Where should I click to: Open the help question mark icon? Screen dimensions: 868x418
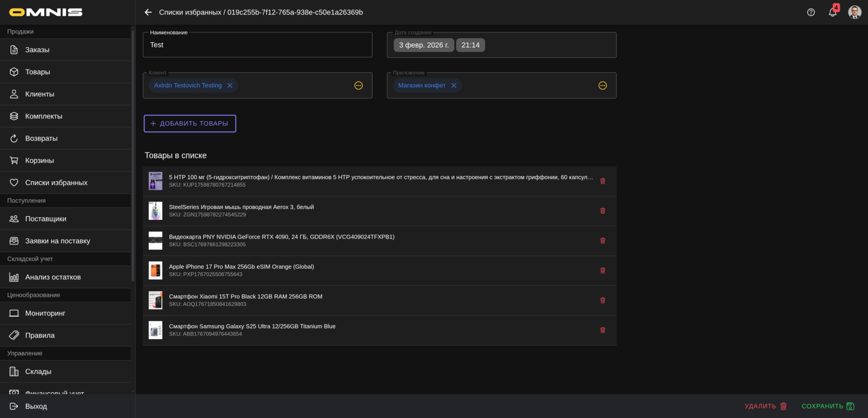point(811,13)
